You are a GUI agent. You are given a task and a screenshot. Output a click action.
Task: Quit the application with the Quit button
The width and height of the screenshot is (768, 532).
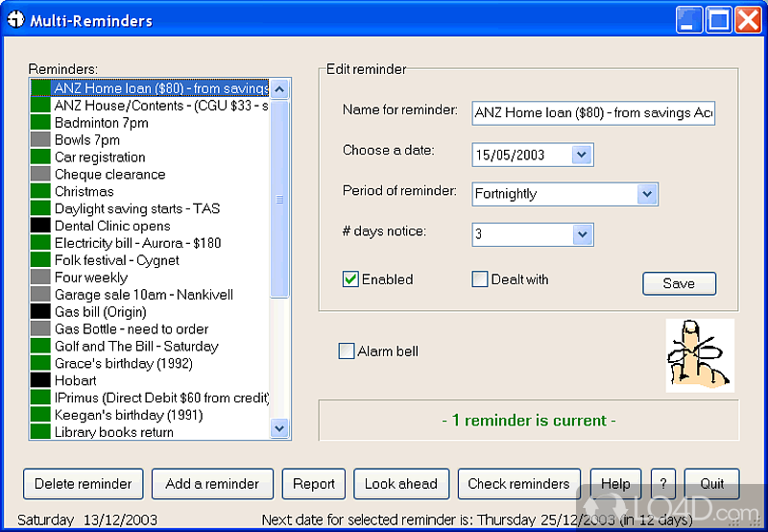pyautogui.click(x=711, y=484)
